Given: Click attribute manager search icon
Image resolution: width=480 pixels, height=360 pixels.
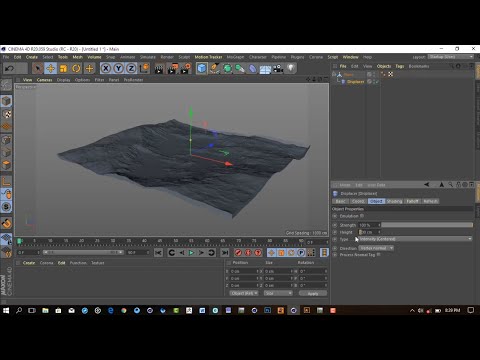Looking at the screenshot, I should click(x=450, y=185).
